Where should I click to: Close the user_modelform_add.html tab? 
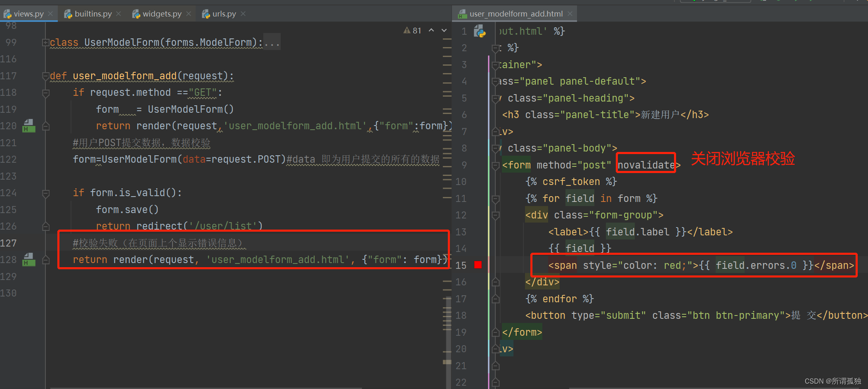pyautogui.click(x=570, y=14)
